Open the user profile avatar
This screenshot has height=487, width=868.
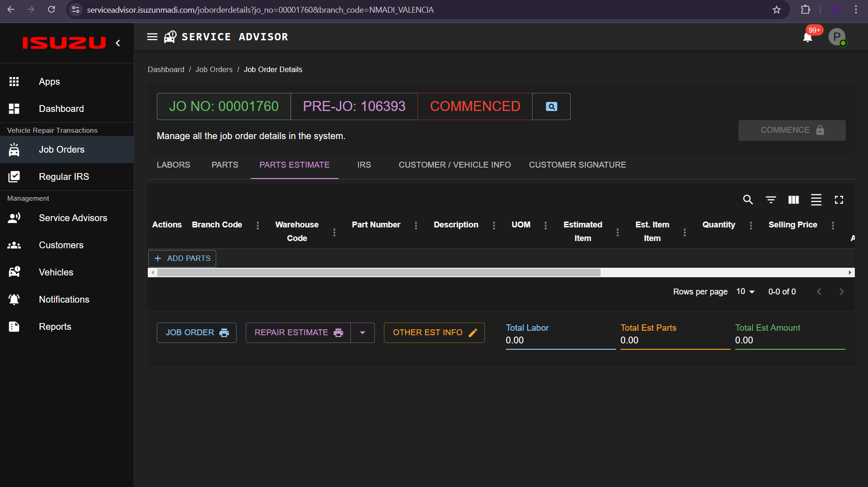[837, 37]
